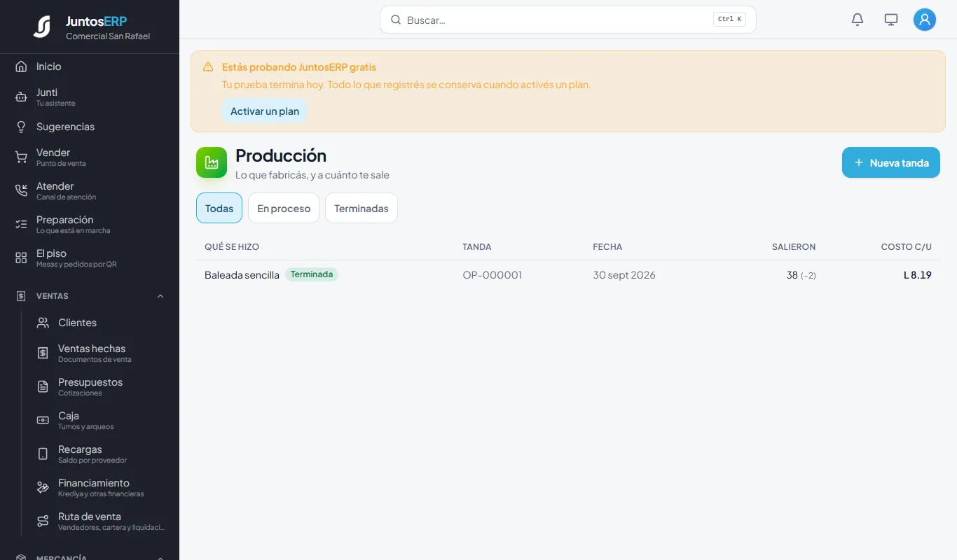Click the Presupuestos document icon
Image resolution: width=957 pixels, height=560 pixels.
[x=43, y=387]
